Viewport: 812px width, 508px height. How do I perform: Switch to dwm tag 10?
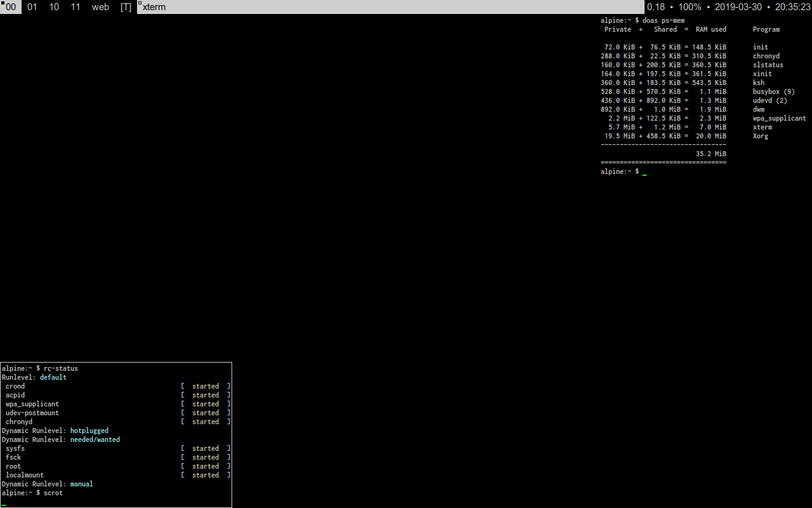tap(54, 7)
